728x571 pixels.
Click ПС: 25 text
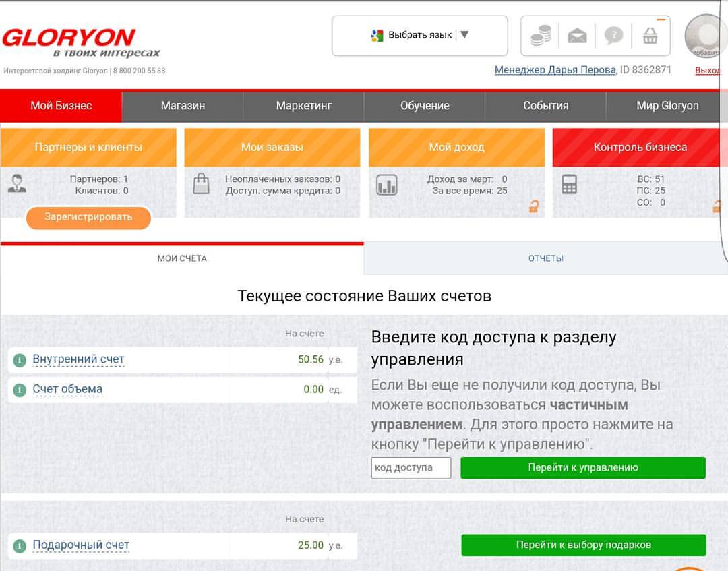coord(651,191)
